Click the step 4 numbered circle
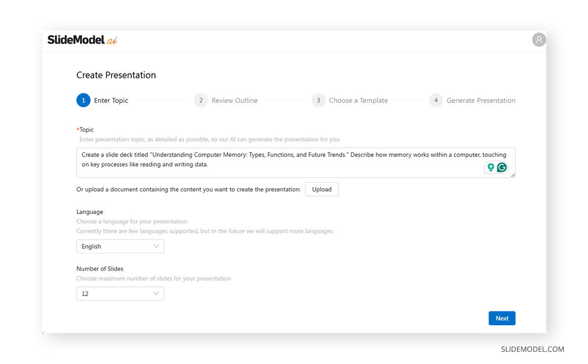The height and width of the screenshot is (364, 588). (436, 100)
